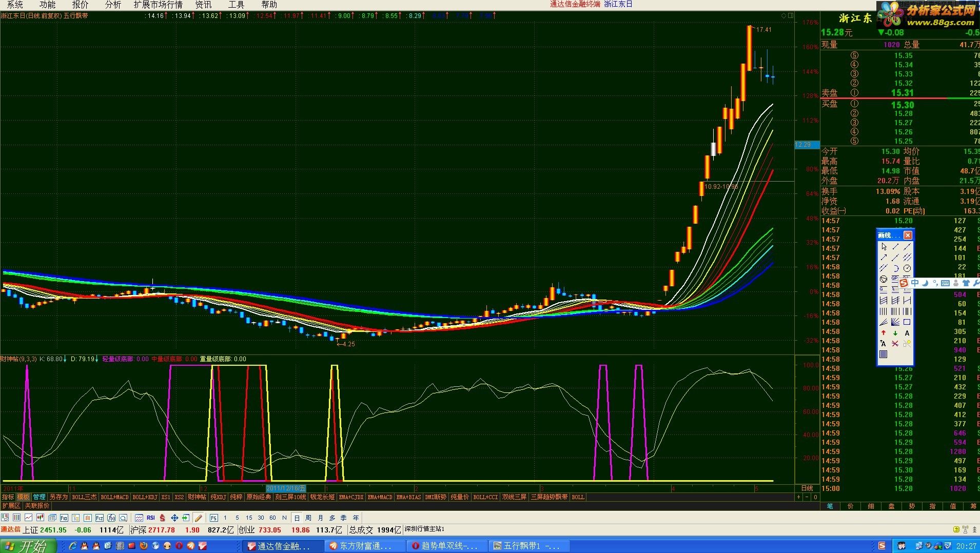The image size is (980, 553).
Task: Select the circle drawing tool
Action: (x=907, y=268)
